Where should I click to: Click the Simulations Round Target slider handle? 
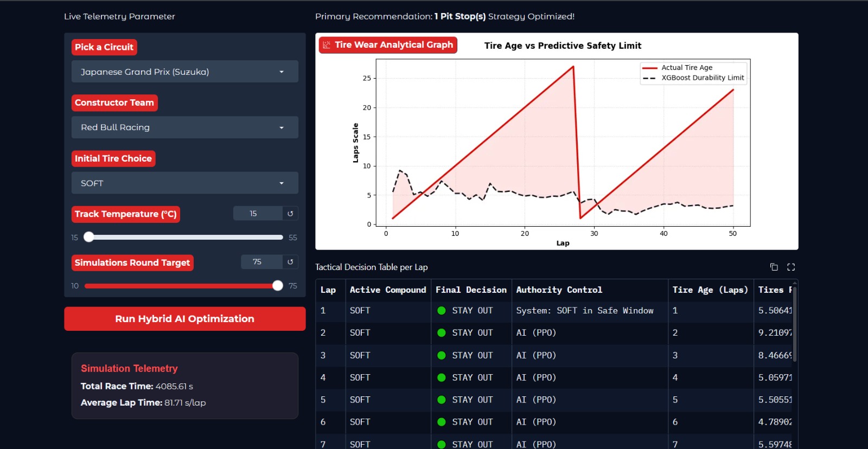(x=278, y=286)
